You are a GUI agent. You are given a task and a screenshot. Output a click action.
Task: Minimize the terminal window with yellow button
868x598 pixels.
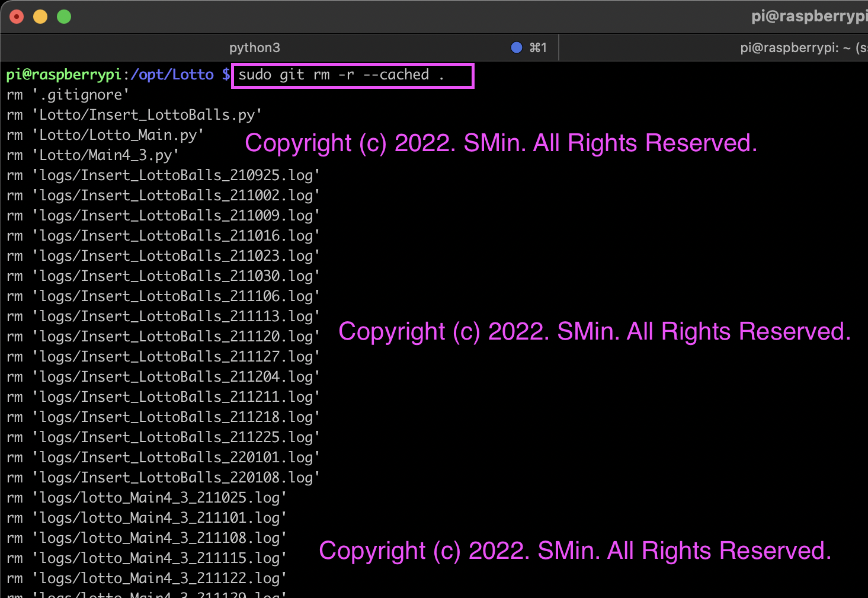coord(40,17)
